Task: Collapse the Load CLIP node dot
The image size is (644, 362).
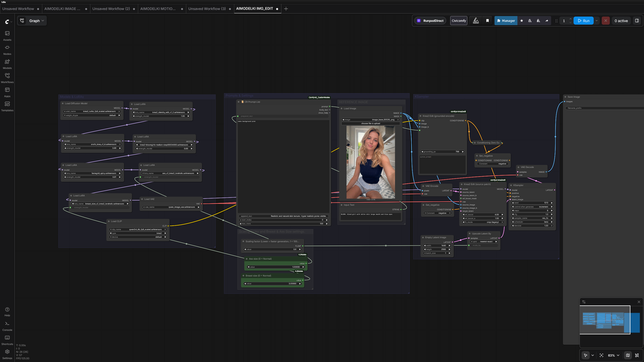Action: (110, 221)
